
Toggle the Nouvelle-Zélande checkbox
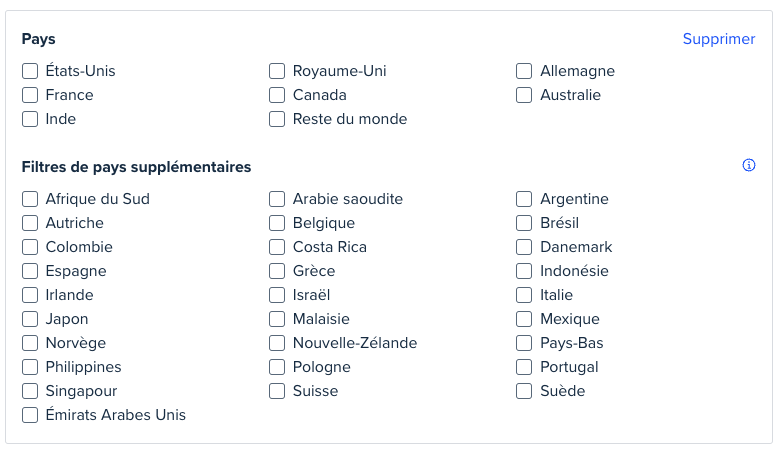pos(277,343)
